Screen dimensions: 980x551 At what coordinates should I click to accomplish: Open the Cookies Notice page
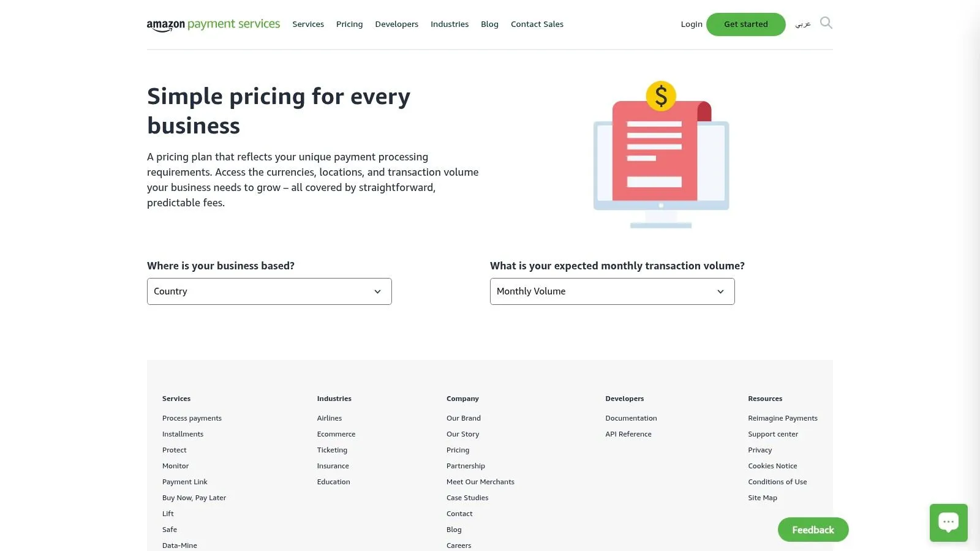pyautogui.click(x=772, y=465)
